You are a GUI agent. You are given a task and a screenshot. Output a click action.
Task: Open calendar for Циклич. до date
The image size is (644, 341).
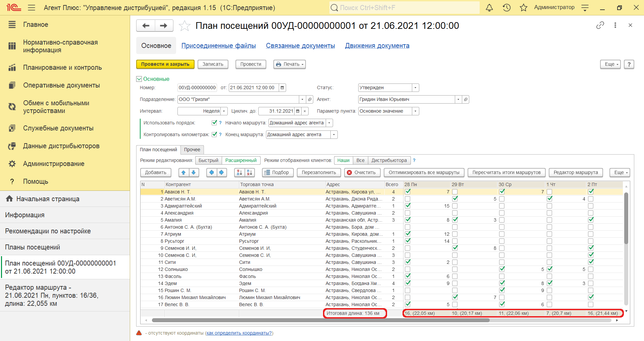(x=298, y=111)
